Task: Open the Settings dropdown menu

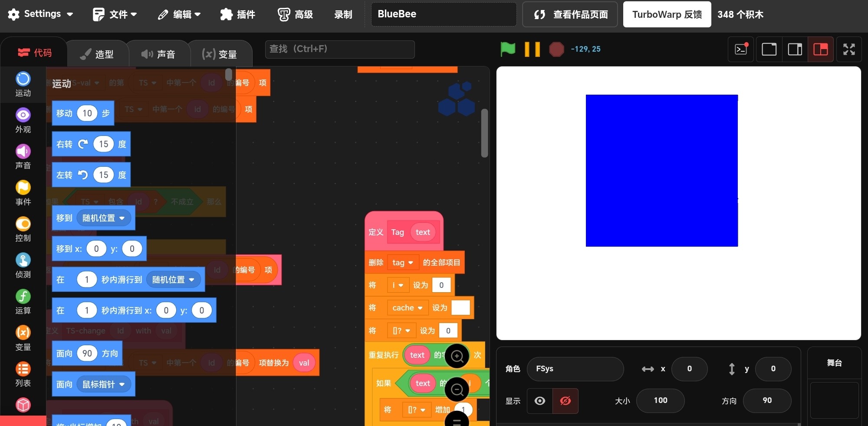Action: [x=40, y=14]
